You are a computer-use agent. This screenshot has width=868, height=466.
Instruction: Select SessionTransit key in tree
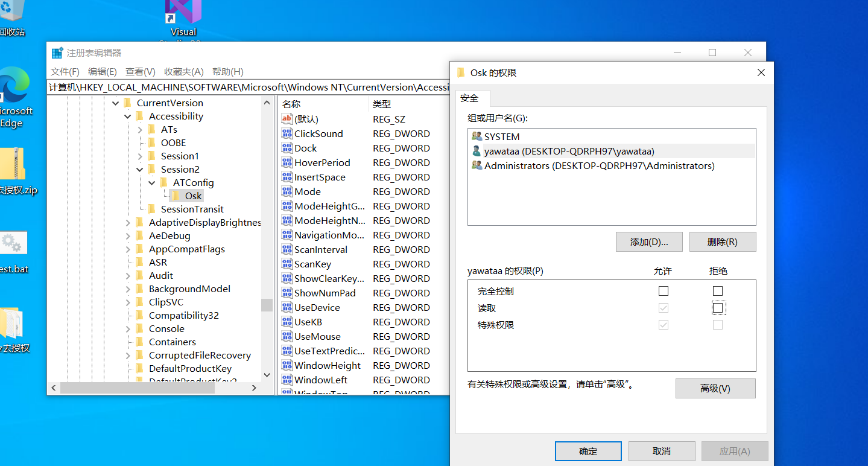pyautogui.click(x=192, y=209)
